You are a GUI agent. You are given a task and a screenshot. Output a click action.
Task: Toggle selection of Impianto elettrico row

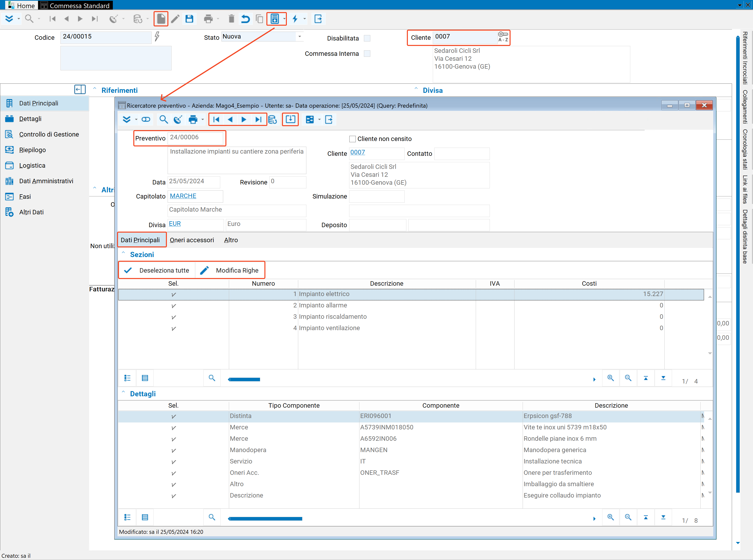coord(174,295)
